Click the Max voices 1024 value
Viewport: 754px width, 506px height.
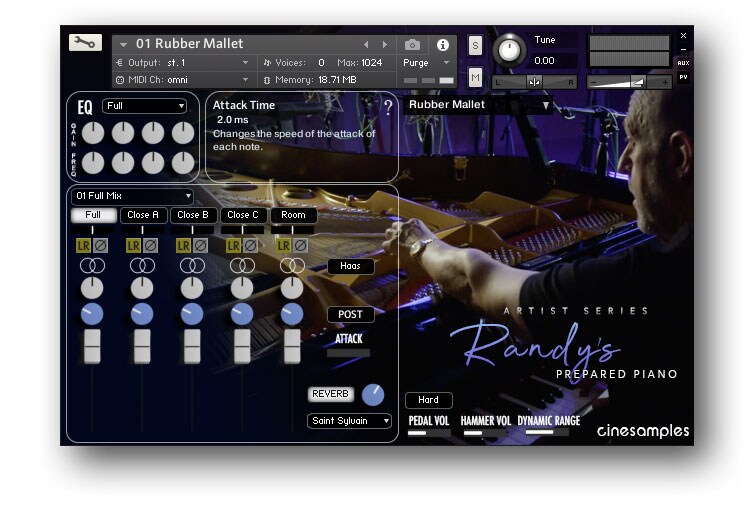pyautogui.click(x=371, y=63)
